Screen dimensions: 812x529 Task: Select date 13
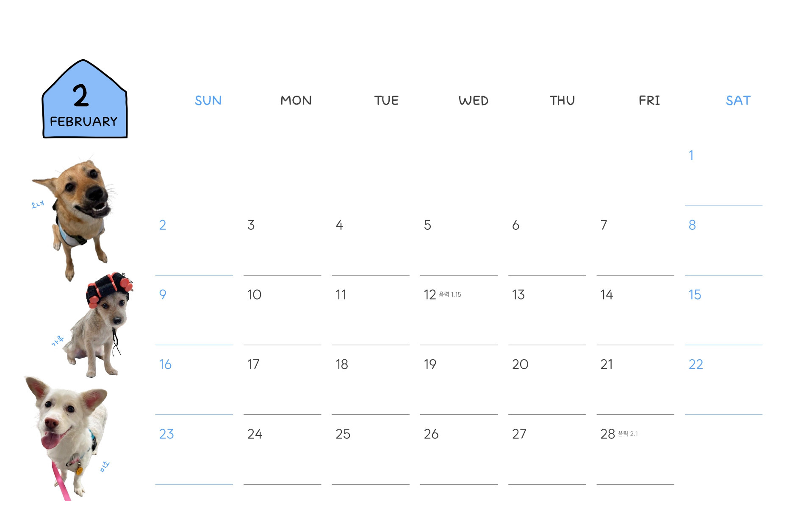click(518, 295)
